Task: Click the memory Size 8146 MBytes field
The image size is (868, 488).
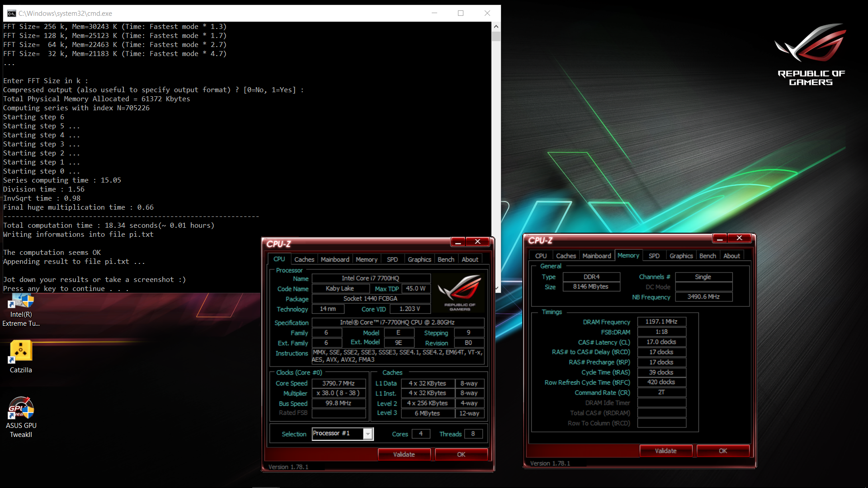Action: coord(591,286)
